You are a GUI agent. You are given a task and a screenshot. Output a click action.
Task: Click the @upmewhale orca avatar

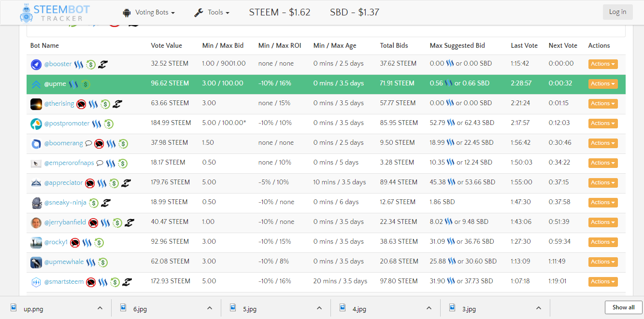point(36,262)
